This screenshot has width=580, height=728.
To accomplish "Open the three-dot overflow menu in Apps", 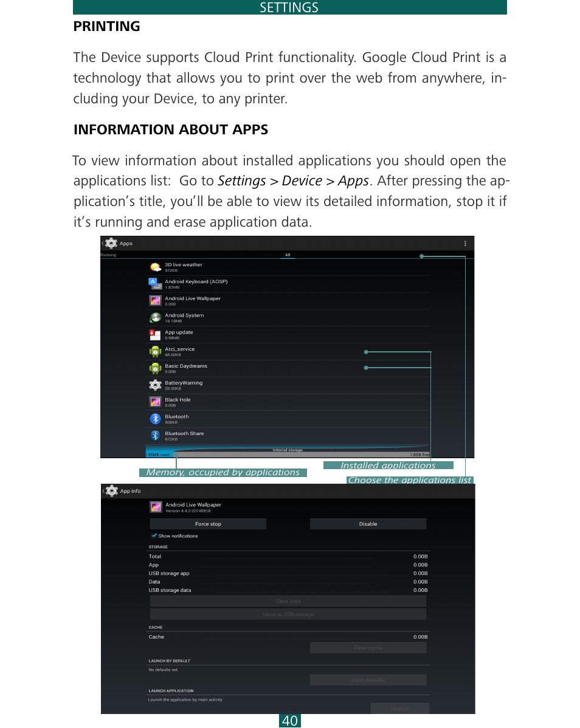I will [x=465, y=244].
